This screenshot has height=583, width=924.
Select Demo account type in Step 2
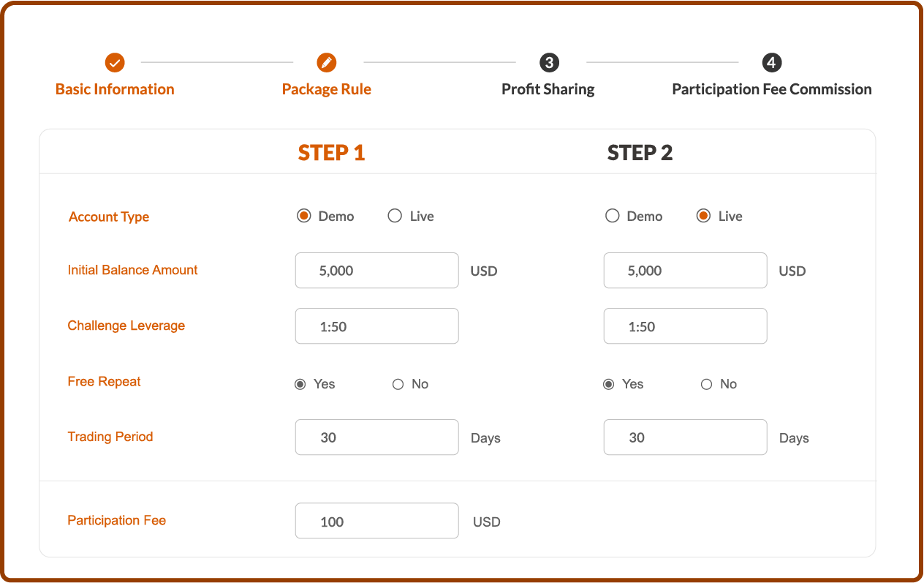click(613, 216)
